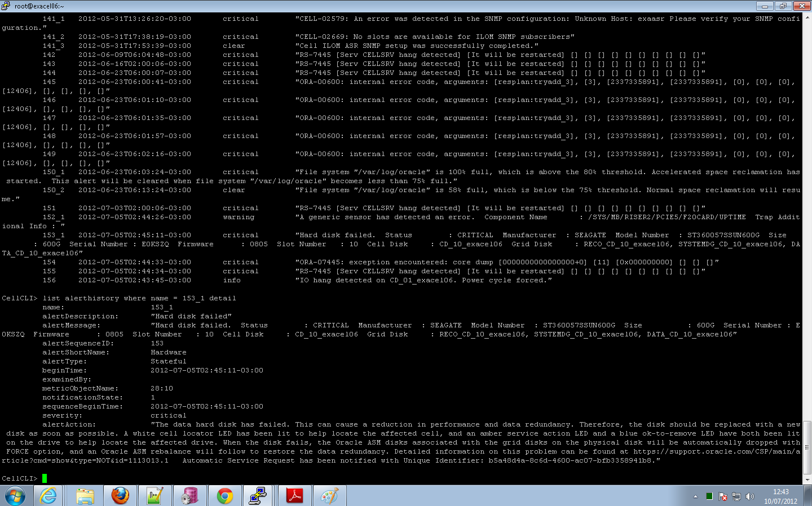The height and width of the screenshot is (506, 812).
Task: Click the green CPU meter tray icon
Action: coord(709,496)
